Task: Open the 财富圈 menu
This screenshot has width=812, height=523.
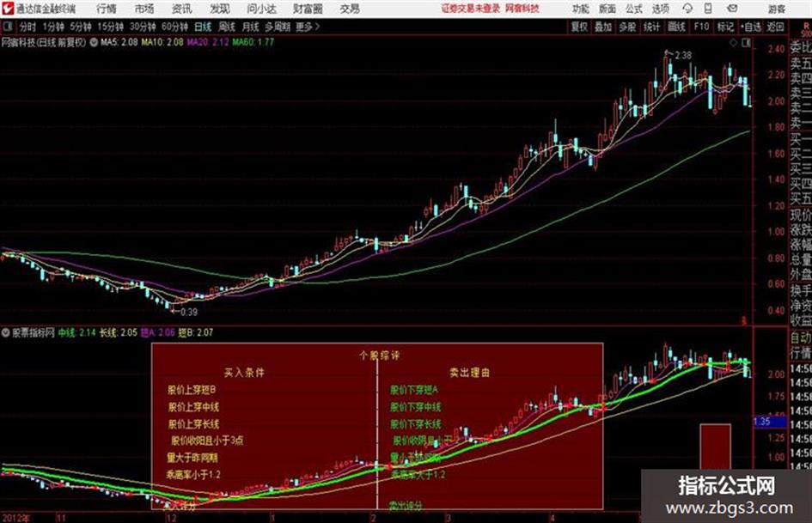Action: [x=308, y=9]
